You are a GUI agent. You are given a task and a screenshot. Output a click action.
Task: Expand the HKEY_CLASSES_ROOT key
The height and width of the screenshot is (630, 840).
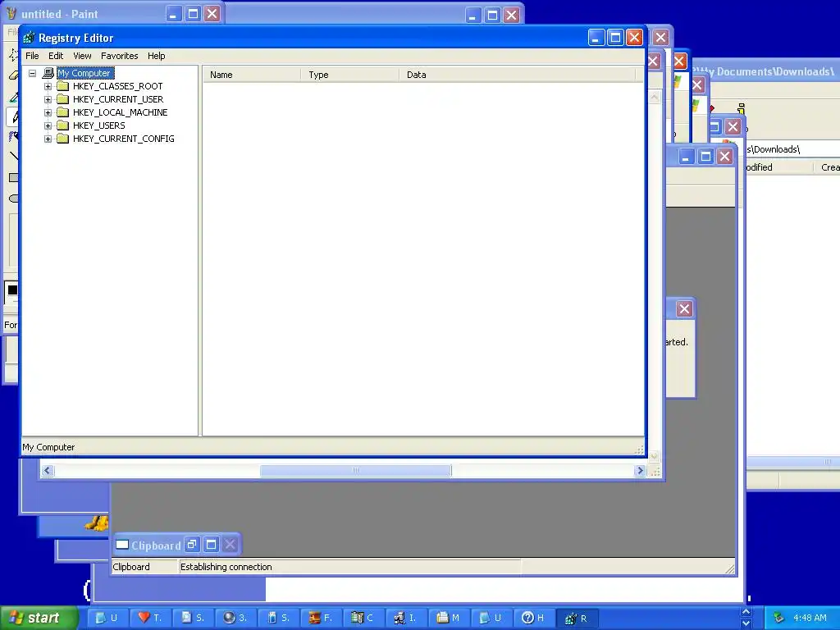click(x=48, y=86)
